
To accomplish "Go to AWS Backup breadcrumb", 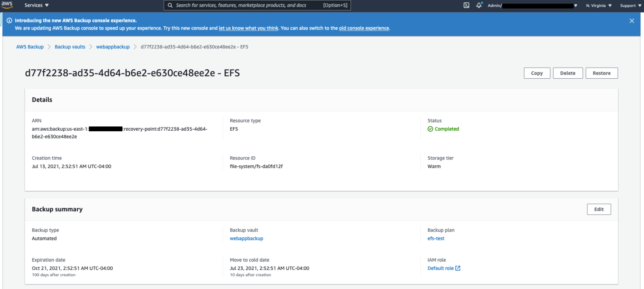I will click(x=30, y=47).
